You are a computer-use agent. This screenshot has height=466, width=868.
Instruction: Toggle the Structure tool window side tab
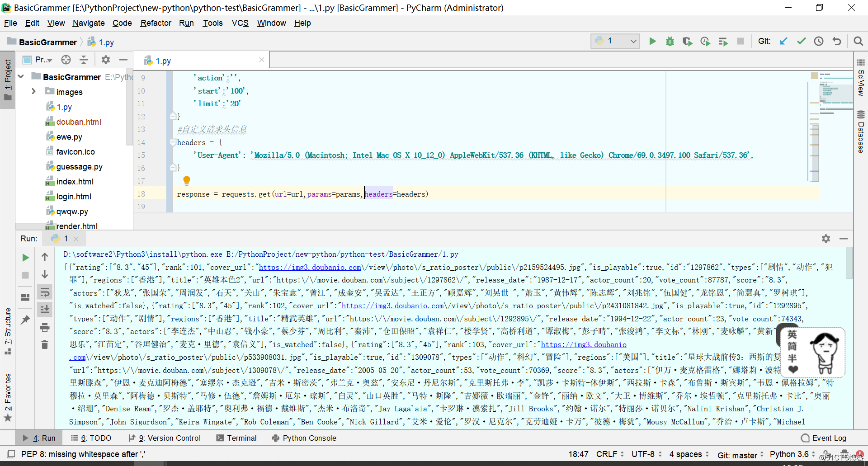[x=8, y=331]
